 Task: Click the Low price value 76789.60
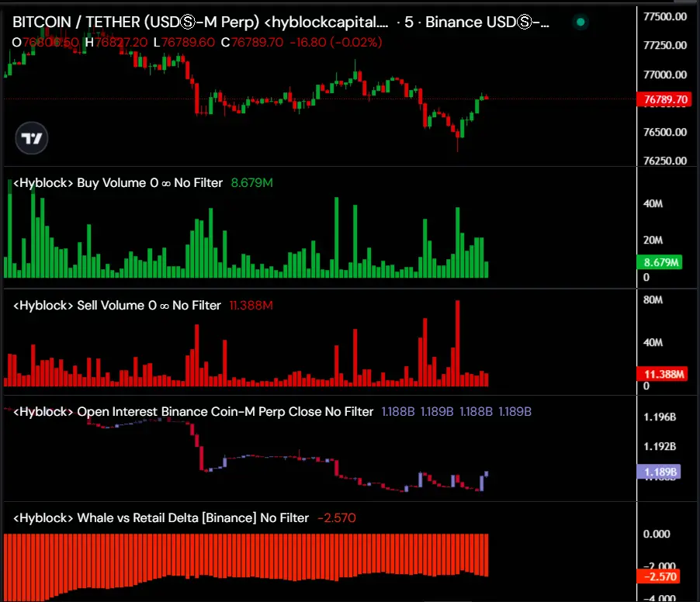188,43
